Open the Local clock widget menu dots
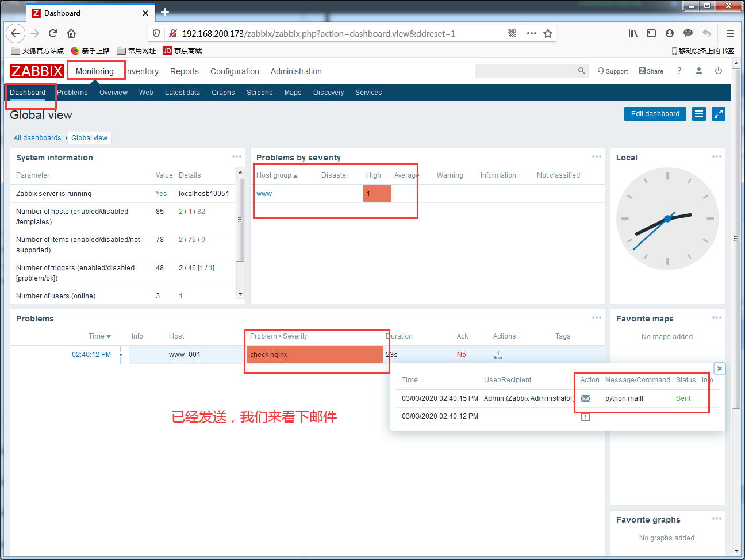Viewport: 745px width, 560px height. pyautogui.click(x=717, y=156)
